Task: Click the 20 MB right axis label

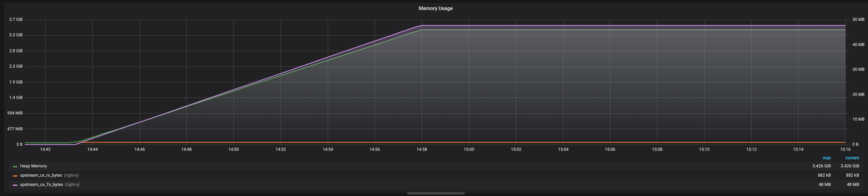Action: coord(859,95)
